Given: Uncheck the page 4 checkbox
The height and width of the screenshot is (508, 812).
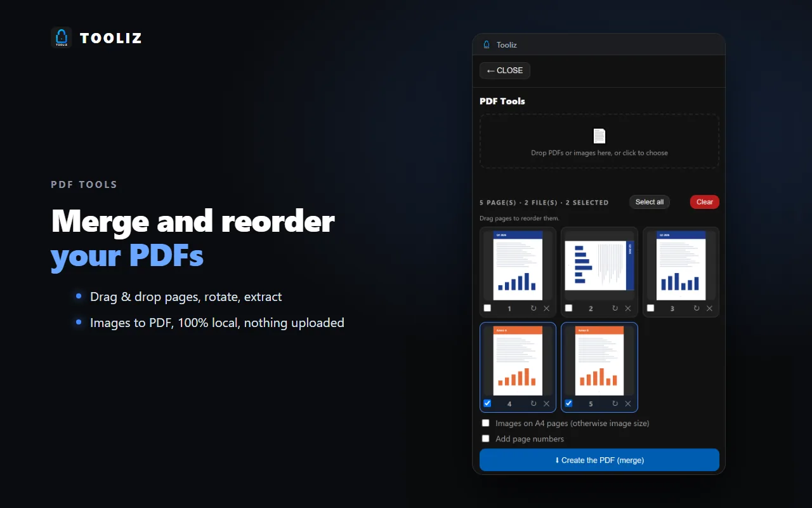Looking at the screenshot, I should tap(487, 403).
